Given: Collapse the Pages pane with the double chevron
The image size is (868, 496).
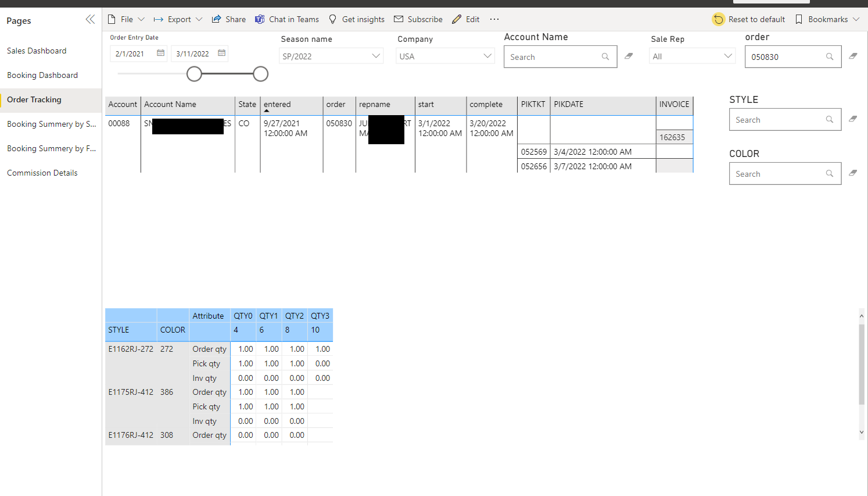Looking at the screenshot, I should click(90, 19).
